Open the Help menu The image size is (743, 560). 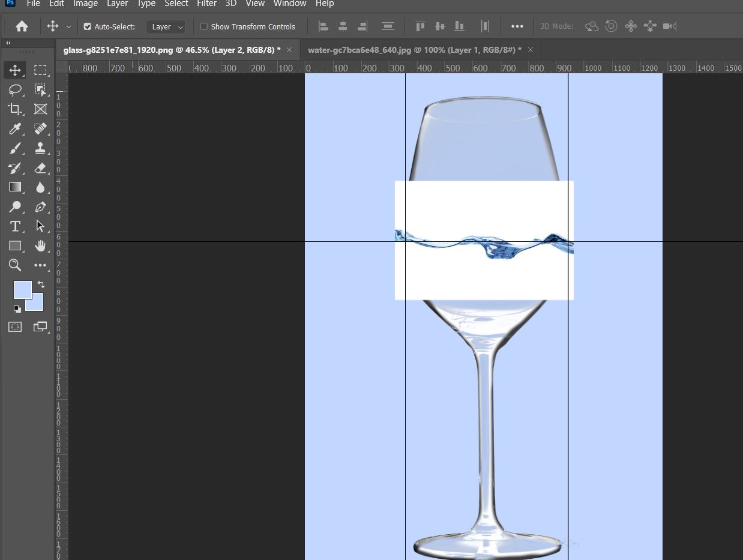pyautogui.click(x=324, y=4)
